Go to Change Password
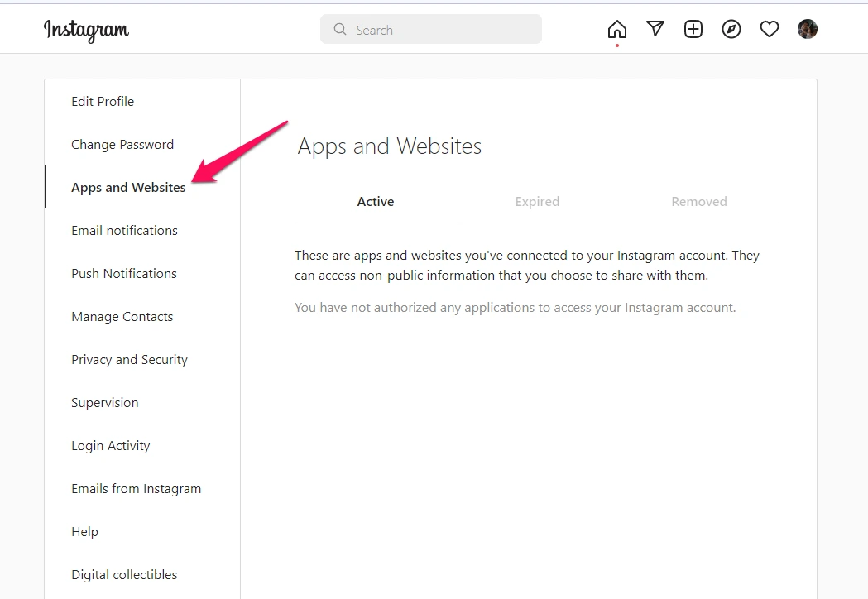The width and height of the screenshot is (868, 599). click(x=122, y=145)
